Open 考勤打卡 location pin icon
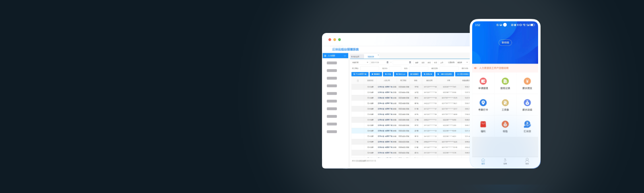Screen dimensions: 644x193 (x=483, y=103)
